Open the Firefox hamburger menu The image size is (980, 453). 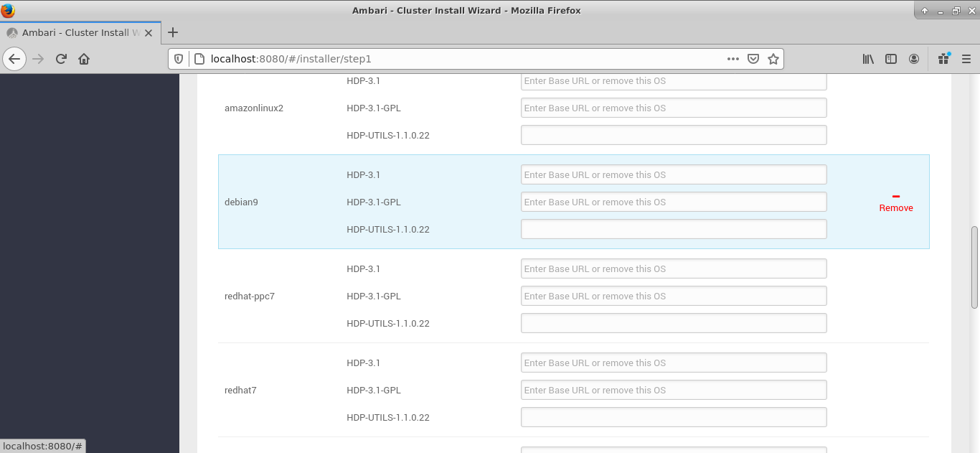pos(966,59)
